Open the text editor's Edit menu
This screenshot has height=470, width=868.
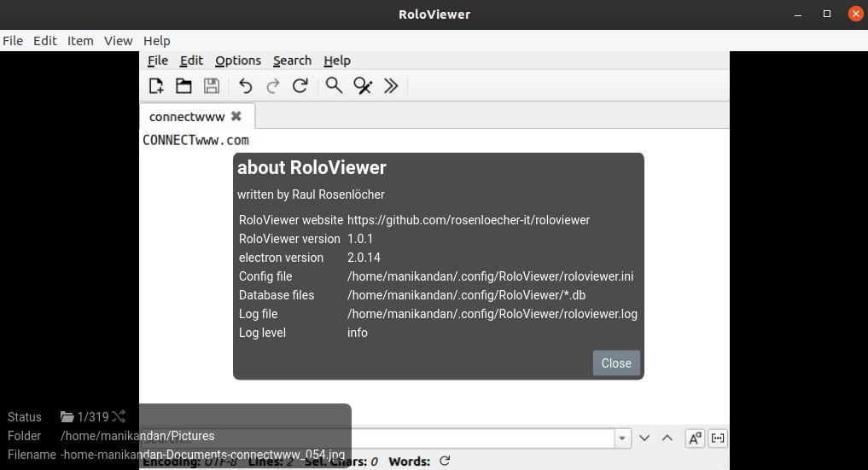coord(191,61)
